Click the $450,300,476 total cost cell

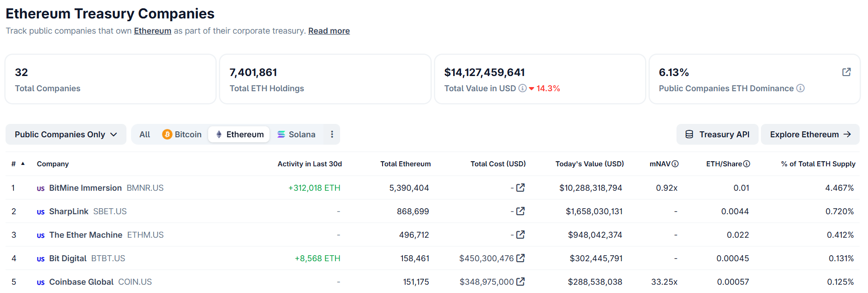tap(486, 258)
